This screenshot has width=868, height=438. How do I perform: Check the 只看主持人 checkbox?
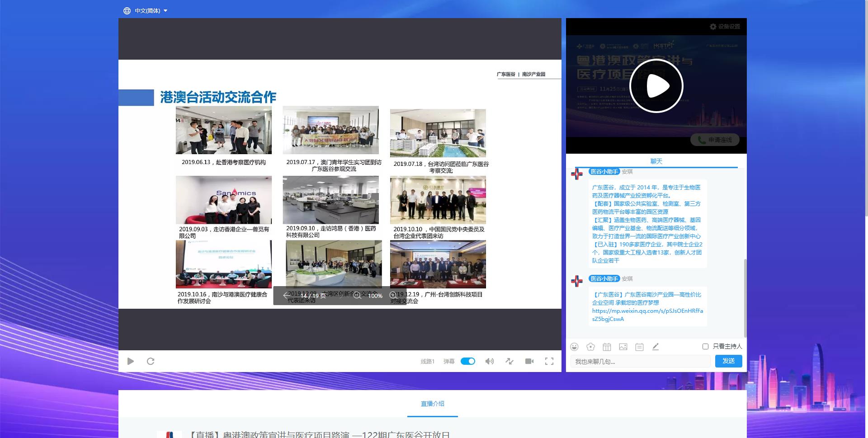(705, 346)
